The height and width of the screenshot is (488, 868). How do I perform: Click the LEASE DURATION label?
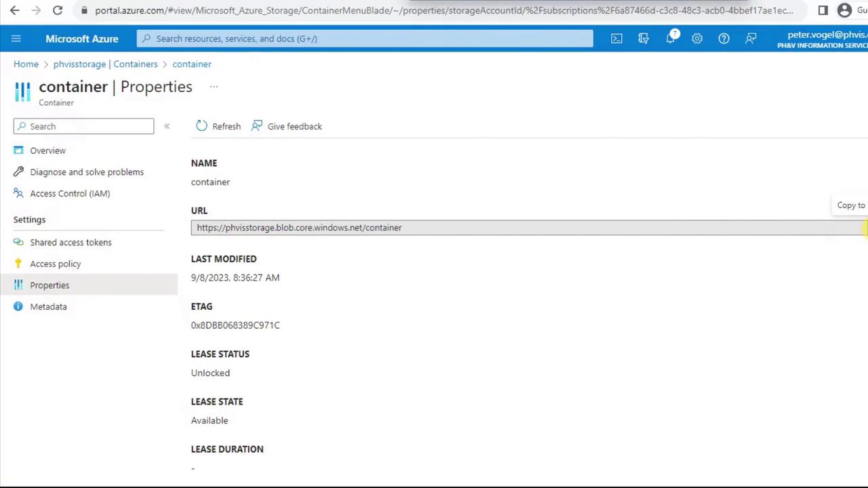[x=227, y=449]
